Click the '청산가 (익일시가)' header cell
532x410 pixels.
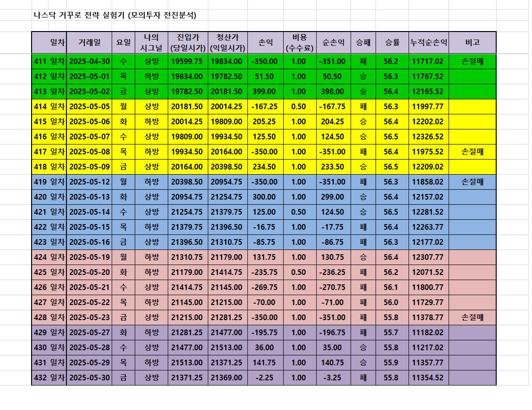(228, 43)
